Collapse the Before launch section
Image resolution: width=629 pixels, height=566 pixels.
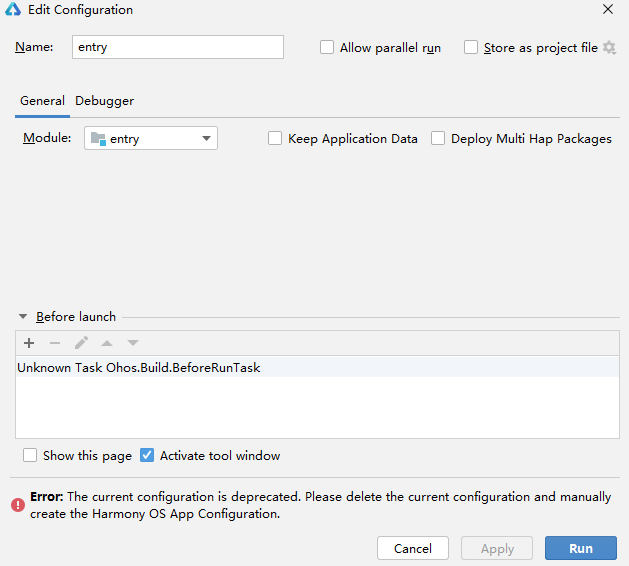pyautogui.click(x=23, y=316)
